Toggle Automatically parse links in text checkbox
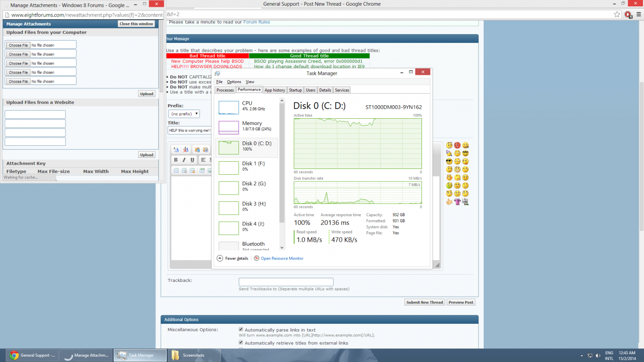The height and width of the screenshot is (362, 644). 241,330
